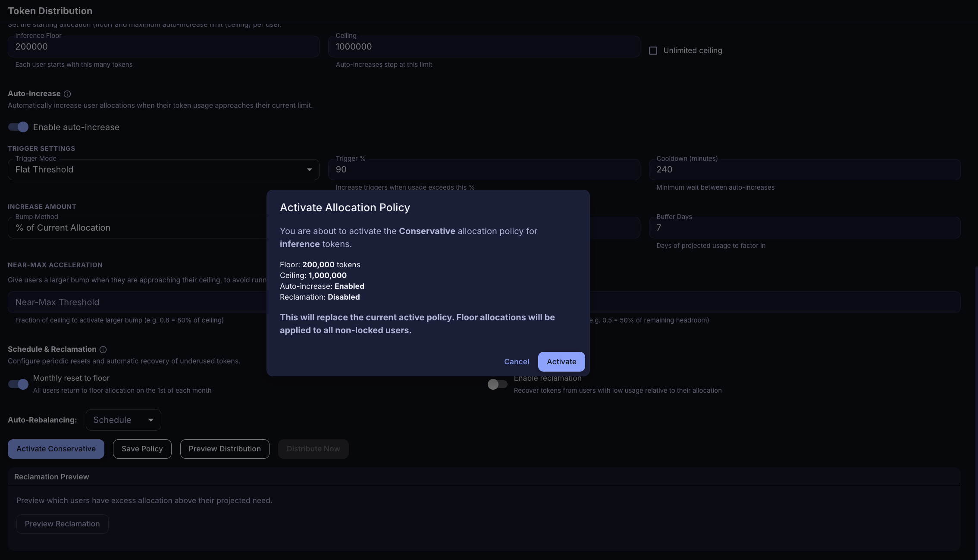
Task: Click the Preview Distribution button
Action: click(x=225, y=449)
